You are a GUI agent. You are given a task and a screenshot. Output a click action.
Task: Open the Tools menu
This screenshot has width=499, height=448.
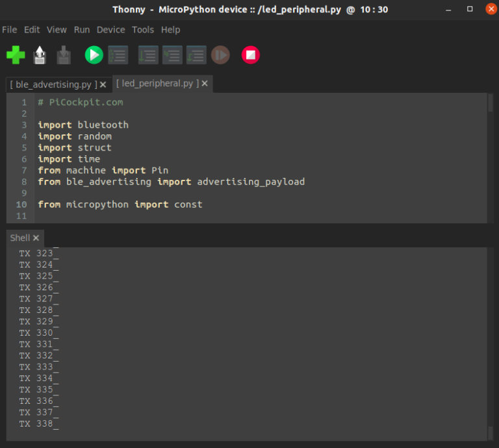[x=143, y=30]
